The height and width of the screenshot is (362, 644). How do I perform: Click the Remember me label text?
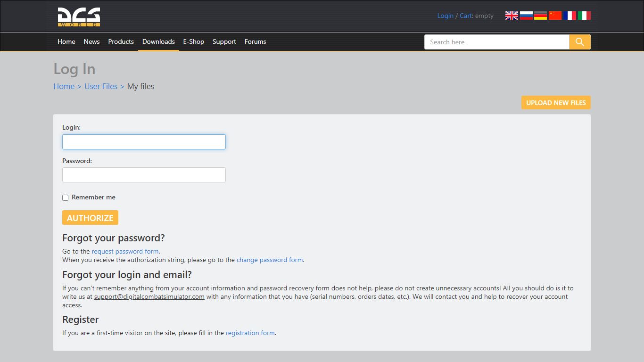click(x=93, y=197)
